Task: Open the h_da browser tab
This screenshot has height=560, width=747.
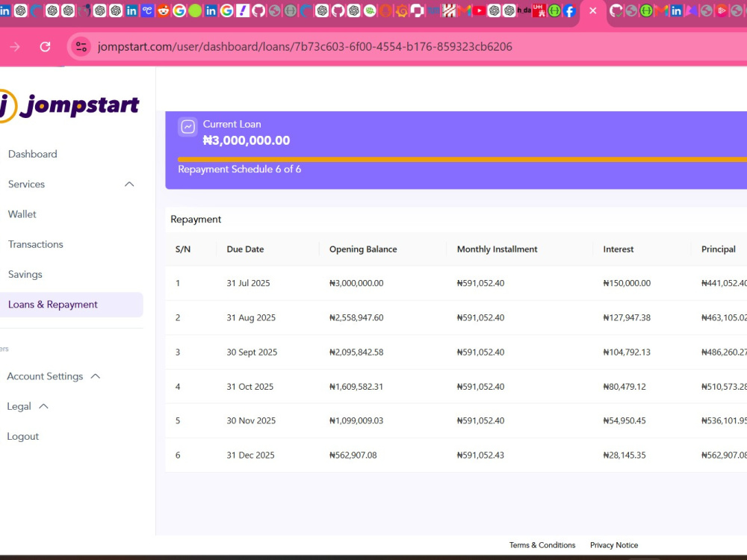Action: [x=524, y=10]
